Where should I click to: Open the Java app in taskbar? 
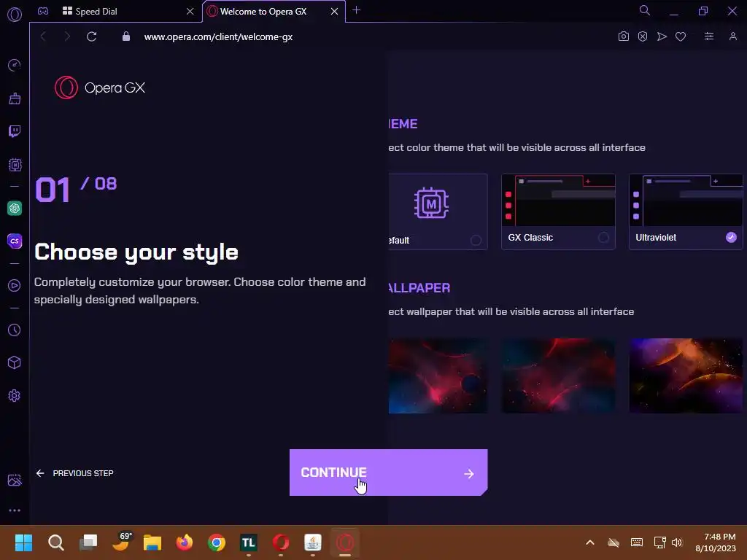pos(313,542)
